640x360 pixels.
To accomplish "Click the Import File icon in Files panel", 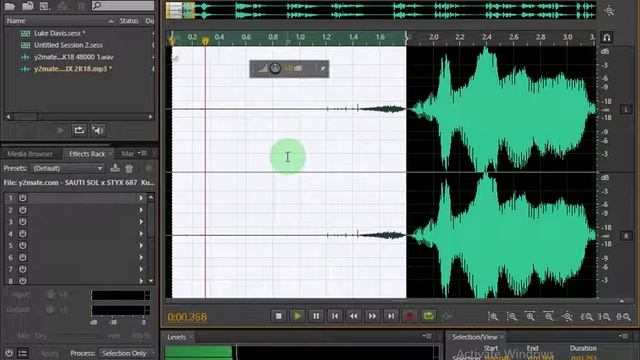I will 27,5.
